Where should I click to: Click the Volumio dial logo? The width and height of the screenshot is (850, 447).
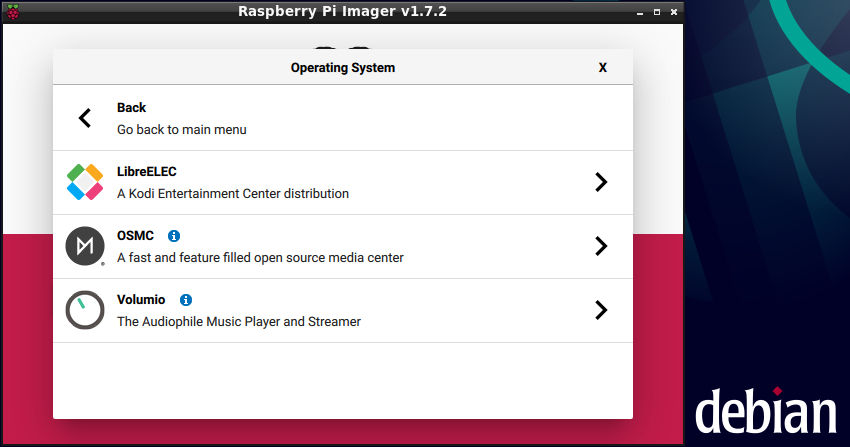pyautogui.click(x=85, y=310)
